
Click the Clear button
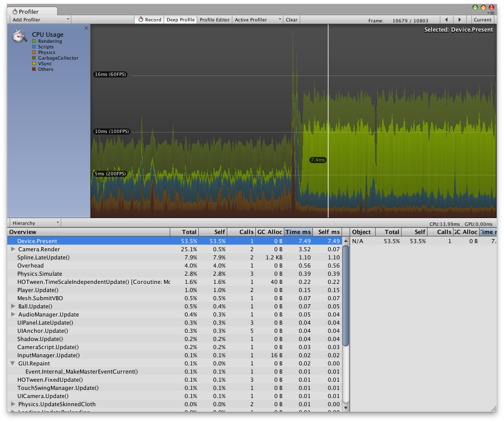(291, 20)
